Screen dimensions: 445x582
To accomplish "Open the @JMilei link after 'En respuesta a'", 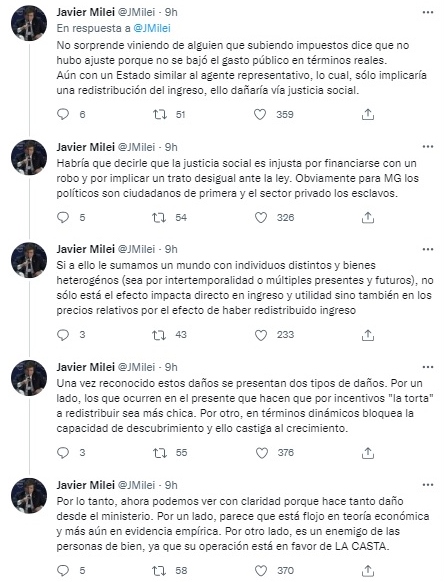I will pyautogui.click(x=152, y=28).
